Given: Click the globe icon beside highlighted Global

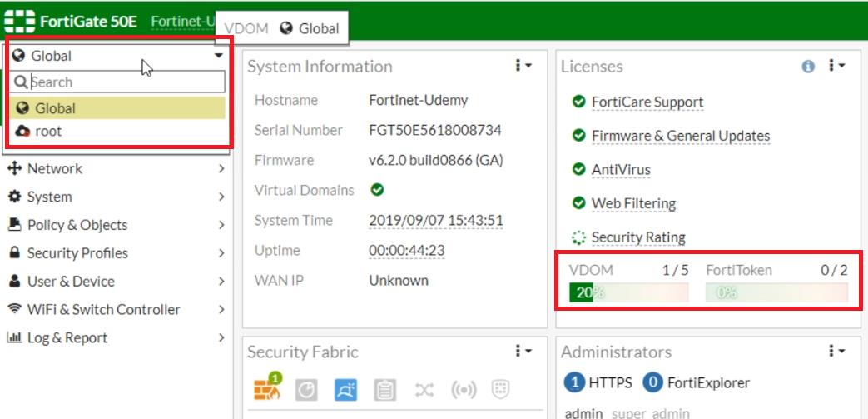Looking at the screenshot, I should [x=22, y=108].
